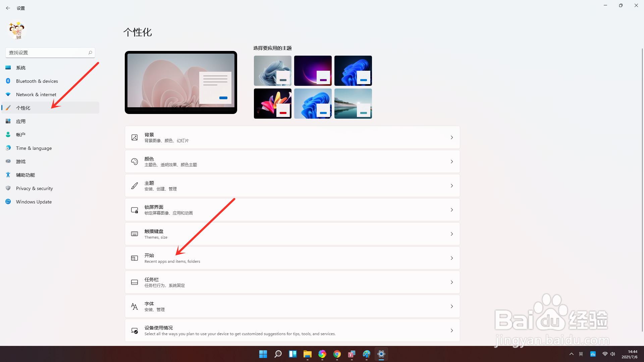Open File Explorer from the taskbar
The height and width of the screenshot is (362, 644).
pyautogui.click(x=307, y=354)
